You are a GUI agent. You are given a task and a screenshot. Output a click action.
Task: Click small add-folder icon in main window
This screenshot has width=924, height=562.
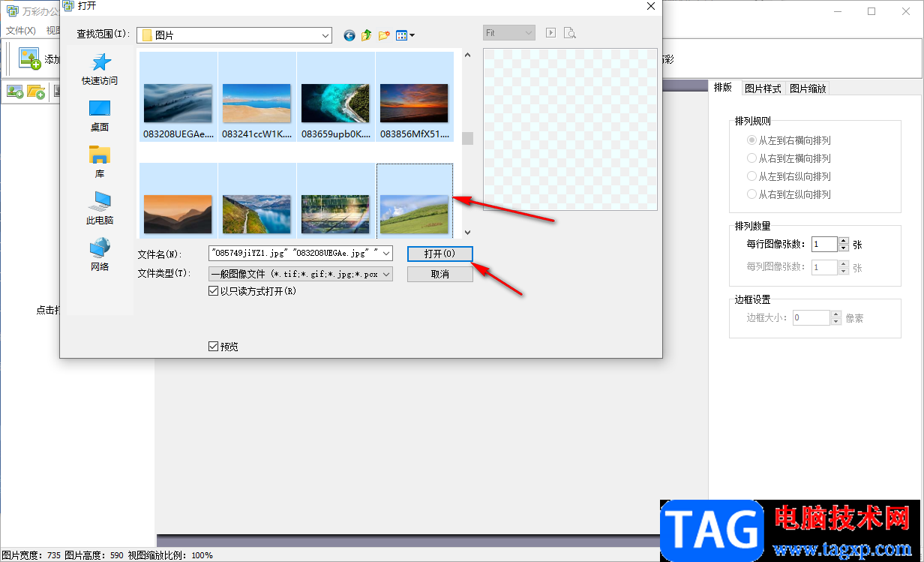[36, 92]
